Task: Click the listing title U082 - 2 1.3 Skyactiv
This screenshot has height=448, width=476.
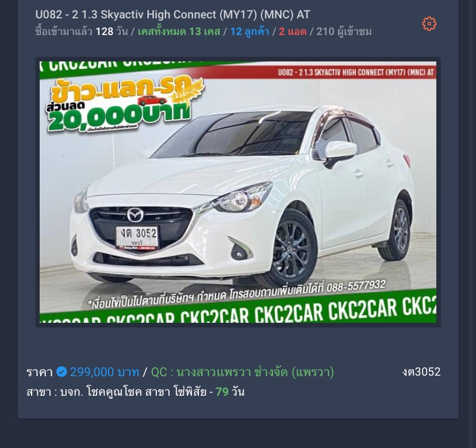Action: (172, 14)
